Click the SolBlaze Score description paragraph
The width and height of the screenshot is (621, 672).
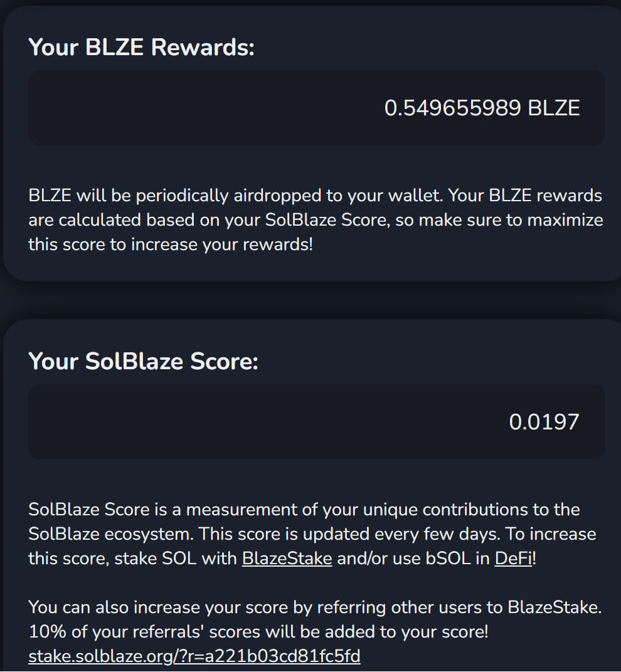click(x=312, y=533)
